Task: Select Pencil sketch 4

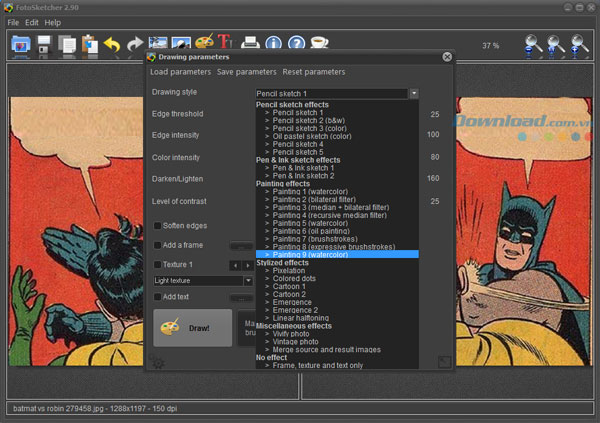Action: point(337,144)
